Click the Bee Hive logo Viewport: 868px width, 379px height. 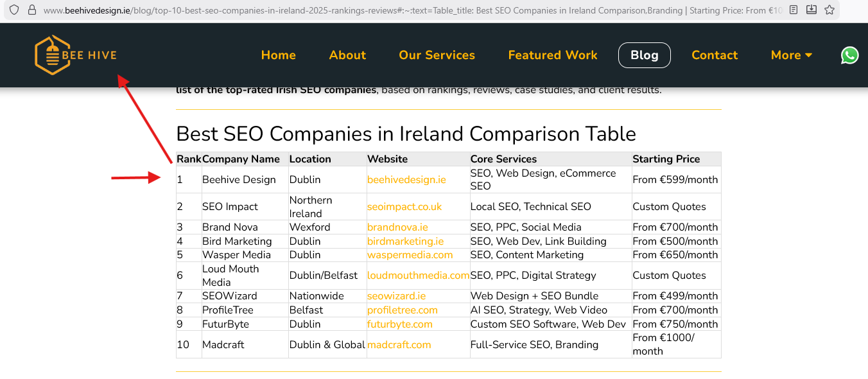pos(76,55)
